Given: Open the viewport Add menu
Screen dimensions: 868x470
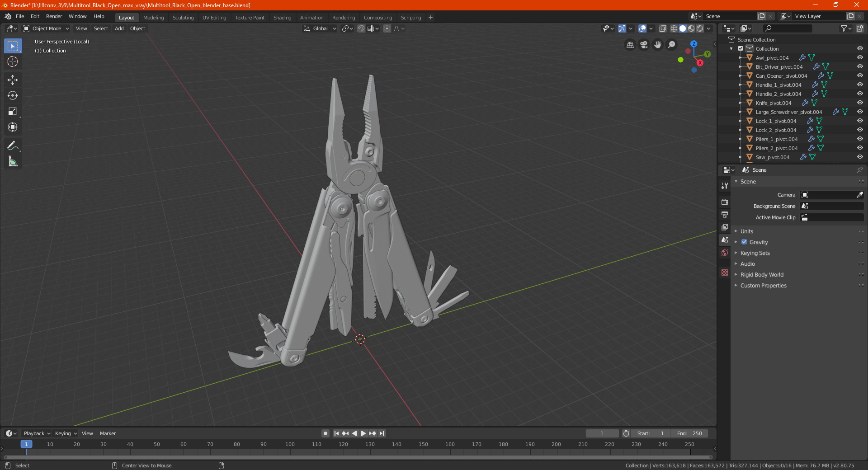Looking at the screenshot, I should 119,28.
